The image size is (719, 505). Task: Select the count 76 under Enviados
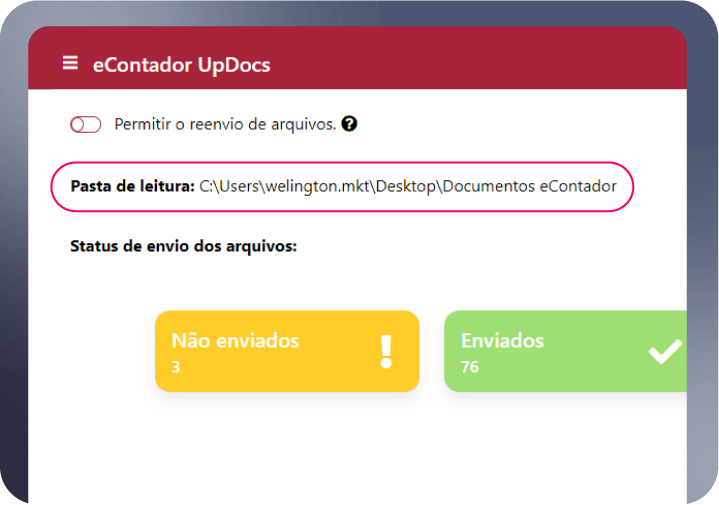(x=469, y=367)
